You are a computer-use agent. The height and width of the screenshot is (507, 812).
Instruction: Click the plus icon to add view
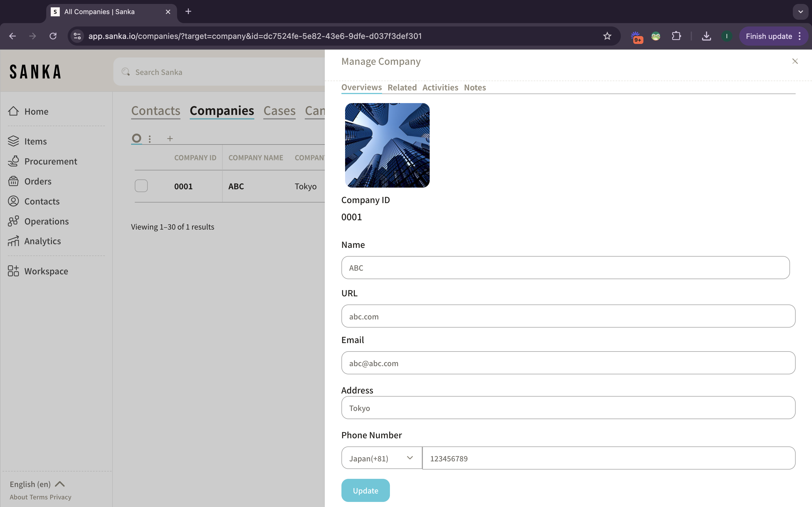tap(170, 139)
